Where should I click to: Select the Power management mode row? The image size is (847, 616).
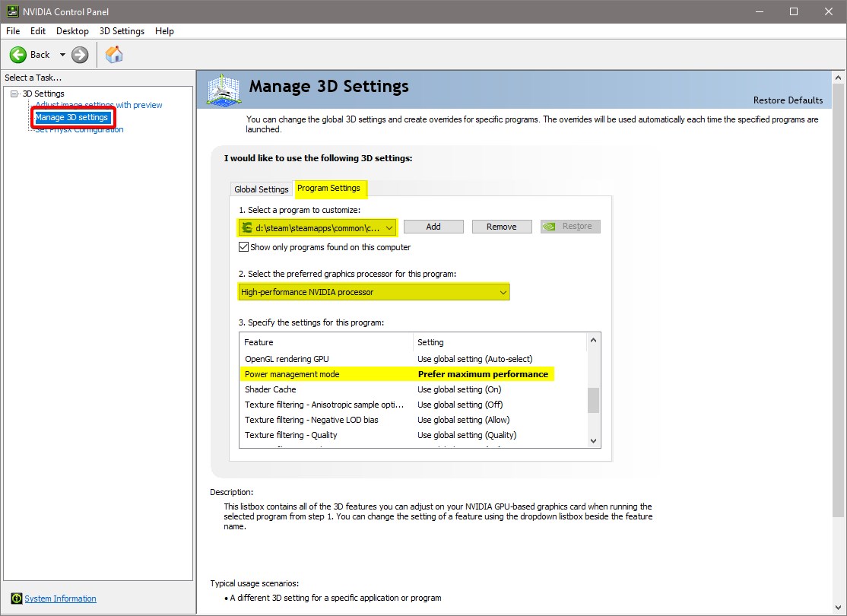(413, 374)
